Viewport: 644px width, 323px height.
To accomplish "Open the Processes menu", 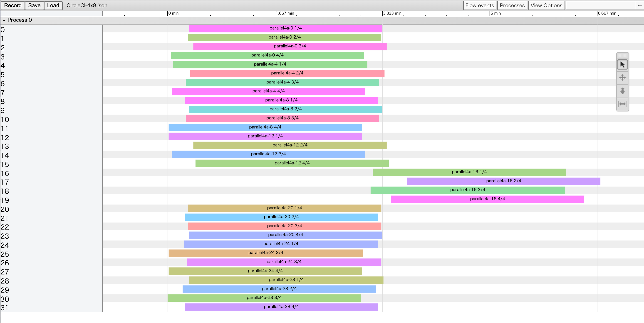I will 512,5.
